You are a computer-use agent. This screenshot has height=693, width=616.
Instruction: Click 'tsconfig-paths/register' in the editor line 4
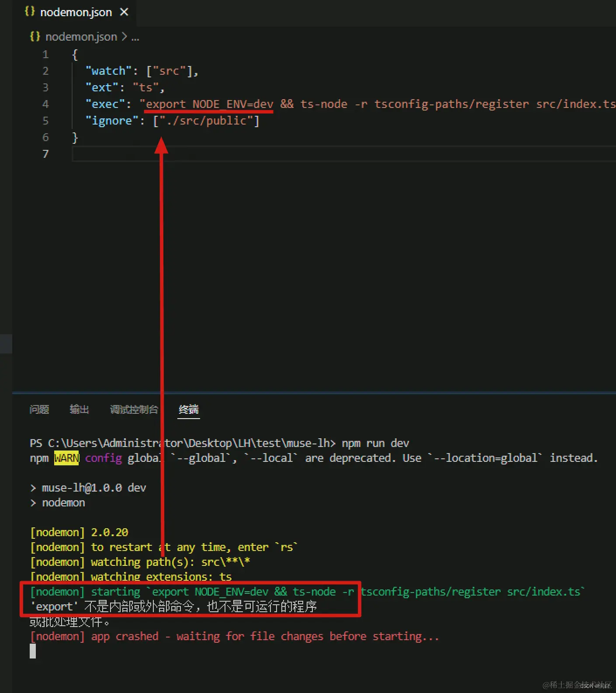pyautogui.click(x=452, y=104)
